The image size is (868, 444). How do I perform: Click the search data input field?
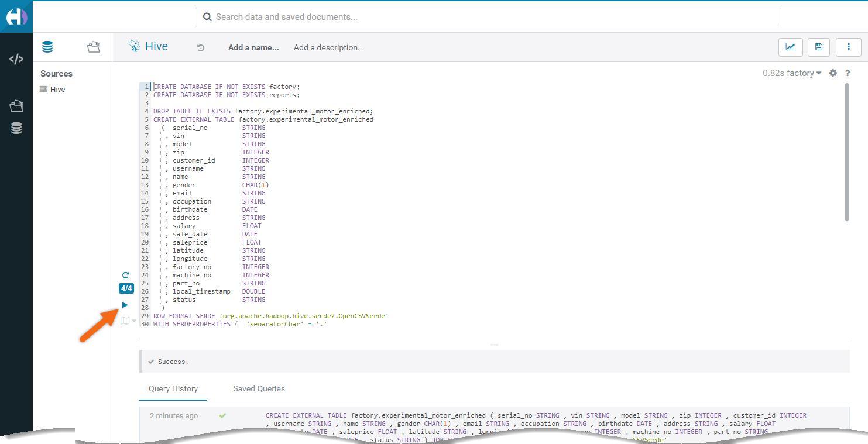488,17
